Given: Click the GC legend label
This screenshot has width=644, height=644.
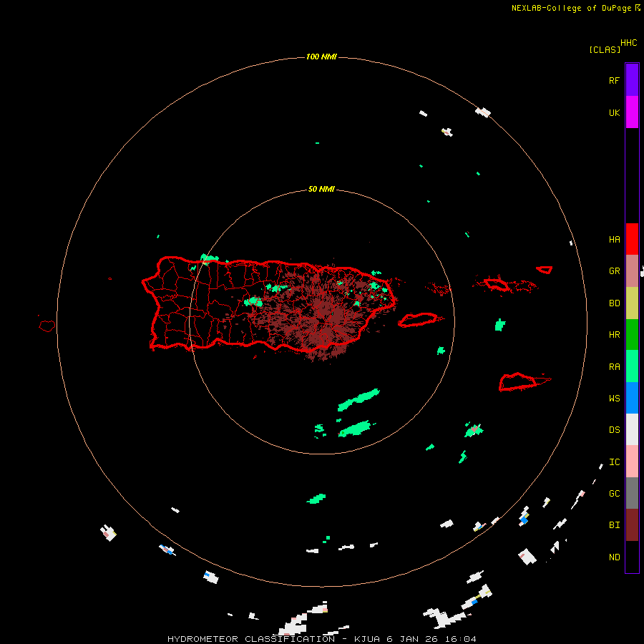Looking at the screenshot, I should point(614,494).
